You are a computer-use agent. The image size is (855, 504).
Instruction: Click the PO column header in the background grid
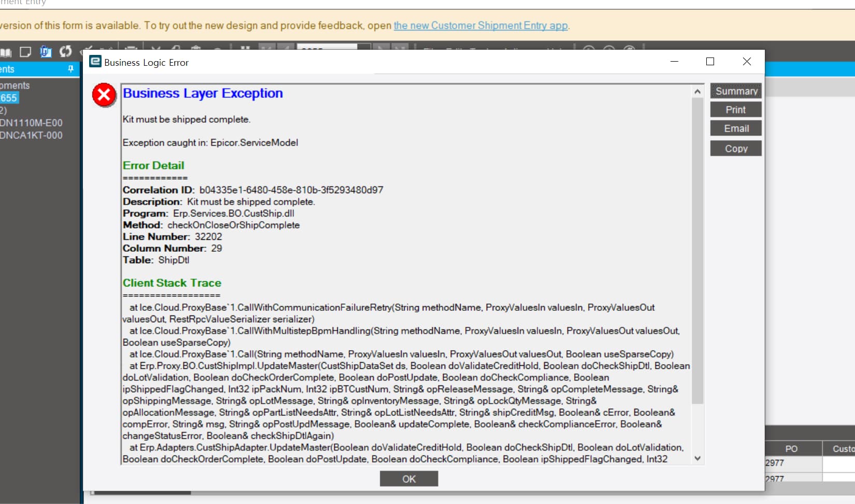(793, 449)
